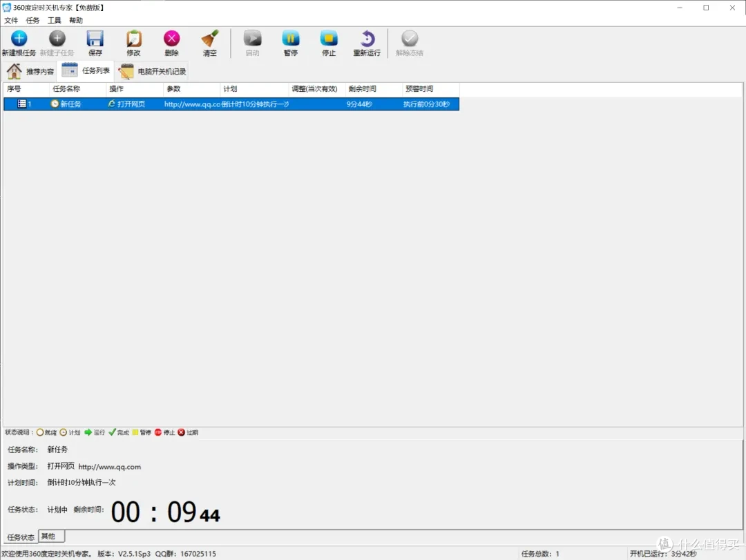Click the 参数 column header
This screenshot has height=560, width=746.
pyautogui.click(x=192, y=89)
